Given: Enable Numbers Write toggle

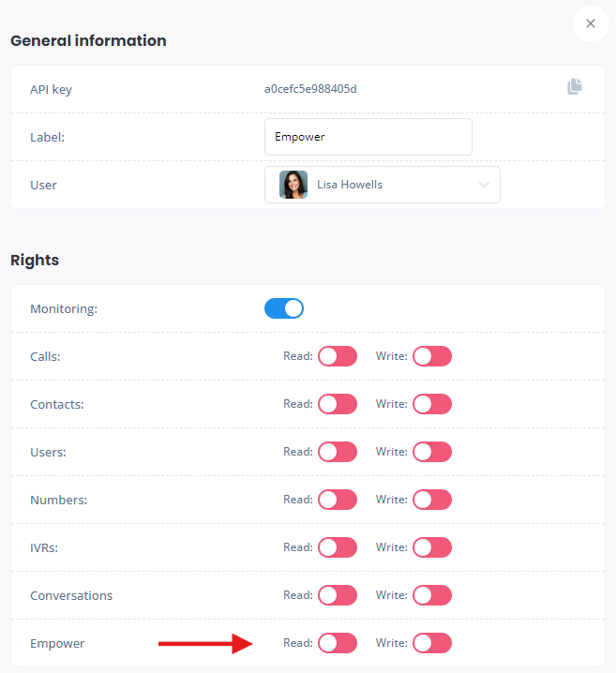Looking at the screenshot, I should [x=432, y=500].
